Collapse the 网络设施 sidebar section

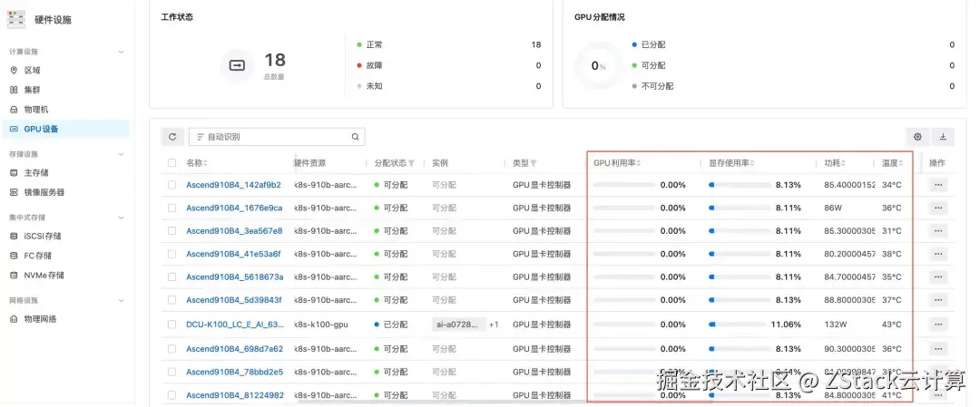pos(122,300)
